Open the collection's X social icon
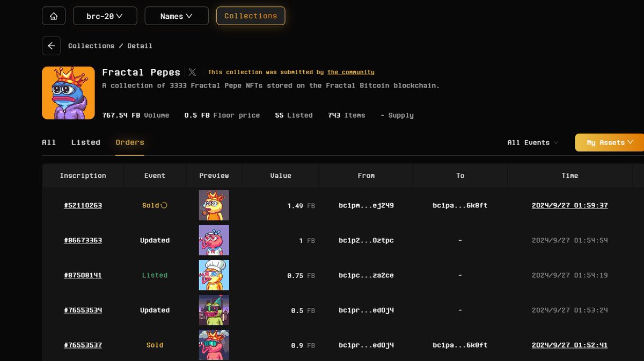The height and width of the screenshot is (361, 644). pos(192,72)
